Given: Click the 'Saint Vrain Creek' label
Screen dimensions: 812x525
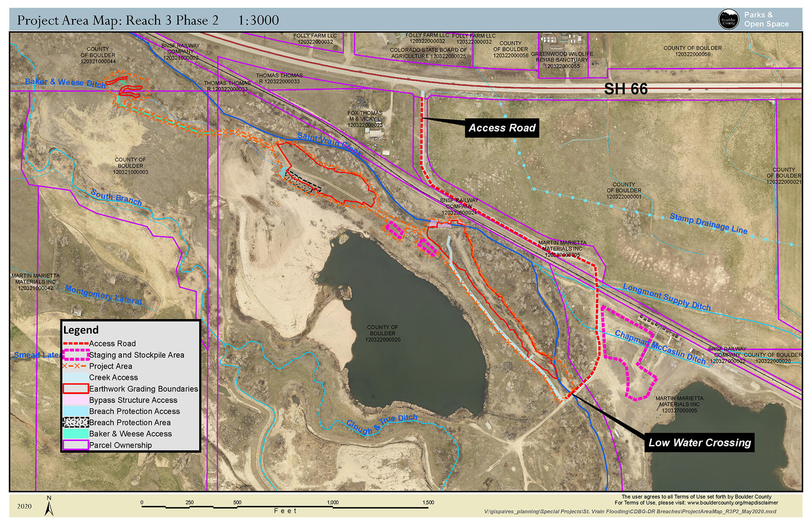Looking at the screenshot, I should click(x=329, y=144).
